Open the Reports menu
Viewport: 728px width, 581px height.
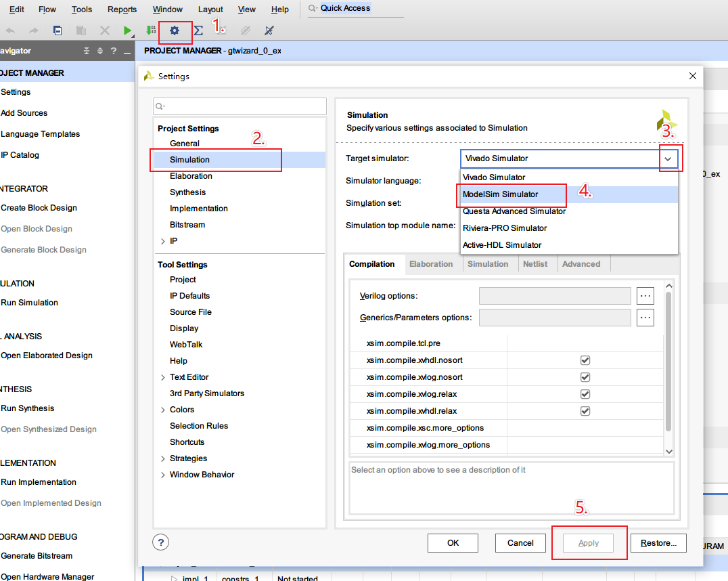pyautogui.click(x=122, y=9)
